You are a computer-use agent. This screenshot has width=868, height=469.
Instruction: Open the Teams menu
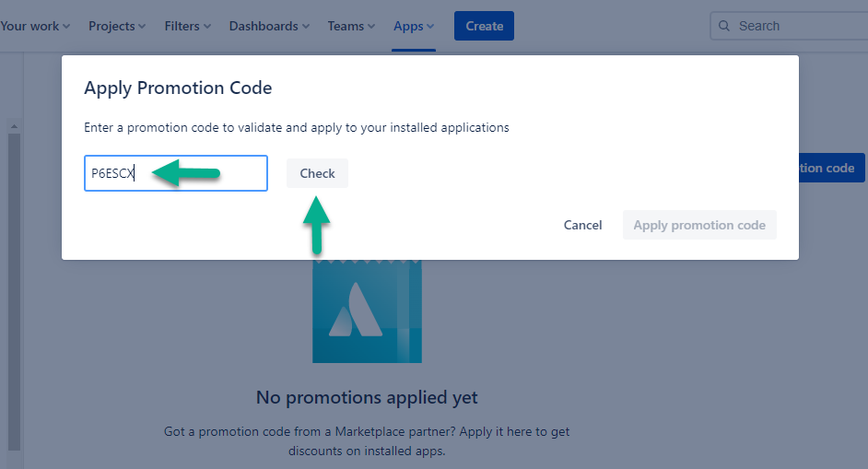[351, 26]
